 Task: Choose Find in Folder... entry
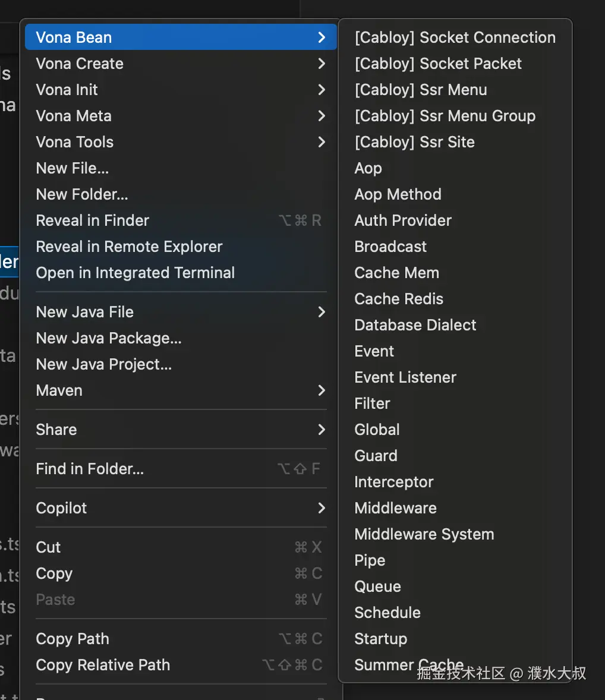[x=90, y=469]
